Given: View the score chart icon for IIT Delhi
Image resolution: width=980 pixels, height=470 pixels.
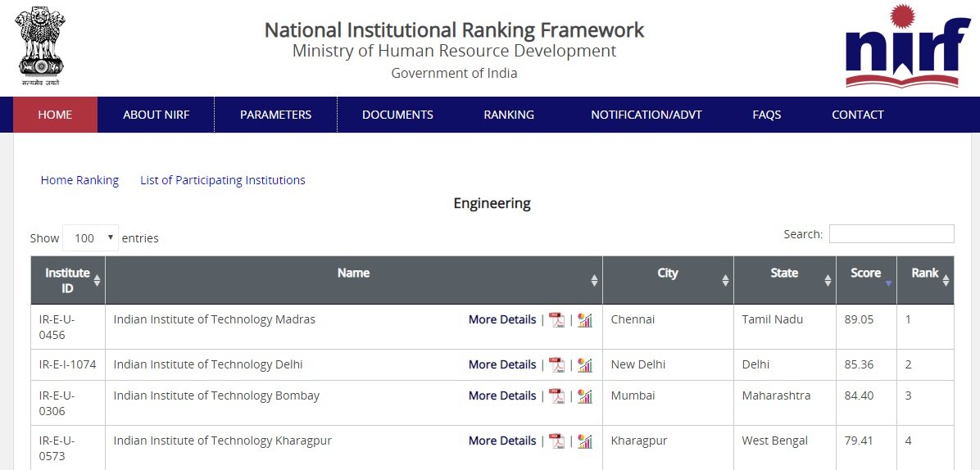Looking at the screenshot, I should [x=585, y=365].
